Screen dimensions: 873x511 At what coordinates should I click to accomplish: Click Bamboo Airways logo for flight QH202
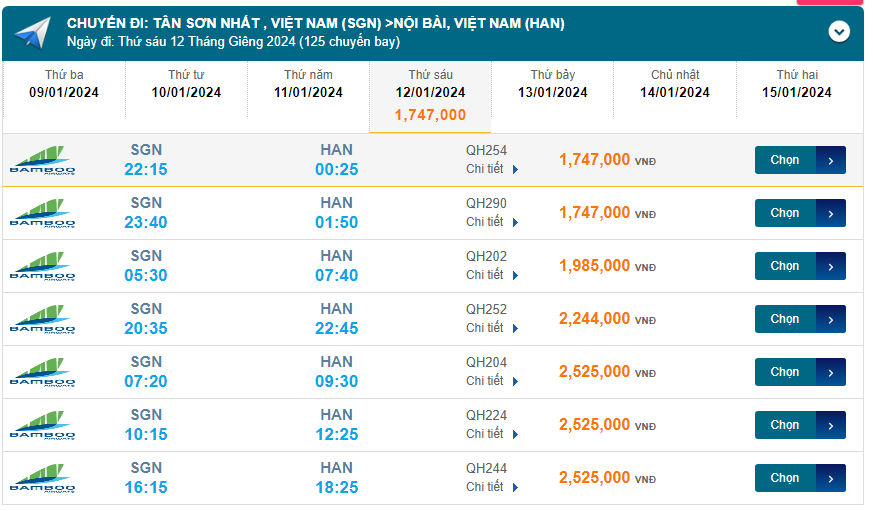42,266
